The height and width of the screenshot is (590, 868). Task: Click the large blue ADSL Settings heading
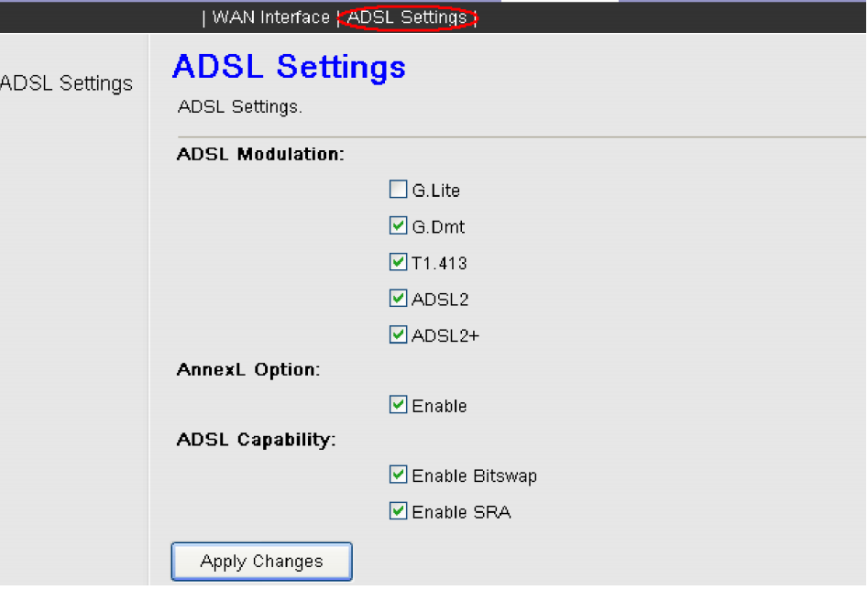click(x=289, y=67)
